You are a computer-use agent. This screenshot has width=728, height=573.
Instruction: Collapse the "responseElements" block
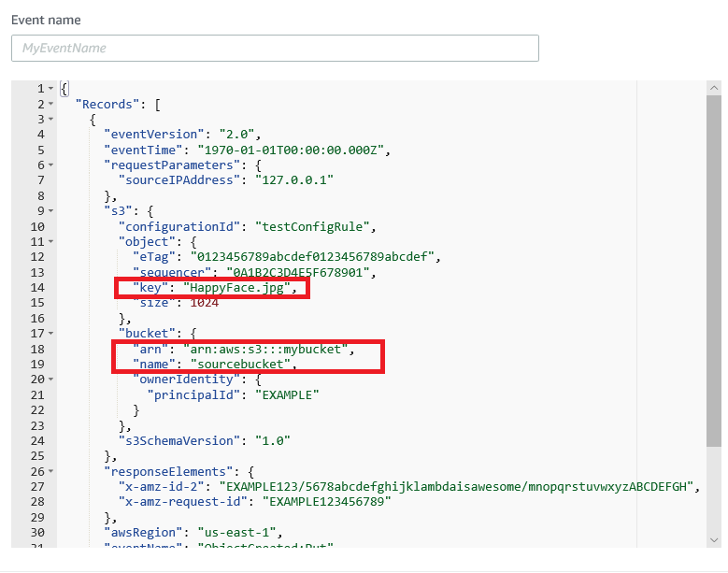(x=50, y=470)
